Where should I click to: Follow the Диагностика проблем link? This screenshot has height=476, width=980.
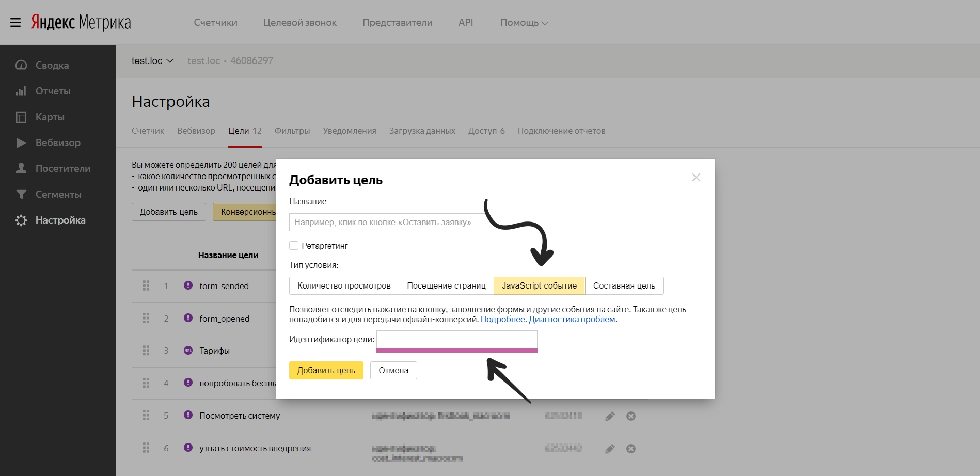pos(572,319)
